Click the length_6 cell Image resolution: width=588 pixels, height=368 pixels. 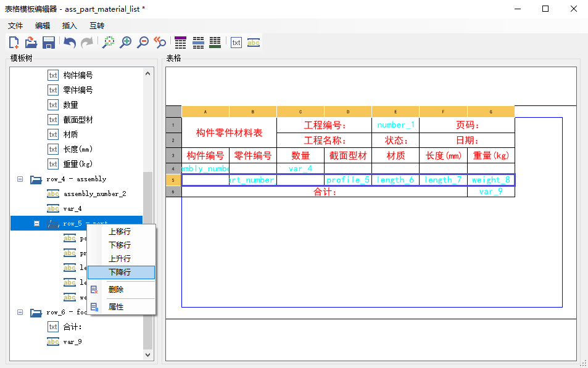click(x=395, y=180)
